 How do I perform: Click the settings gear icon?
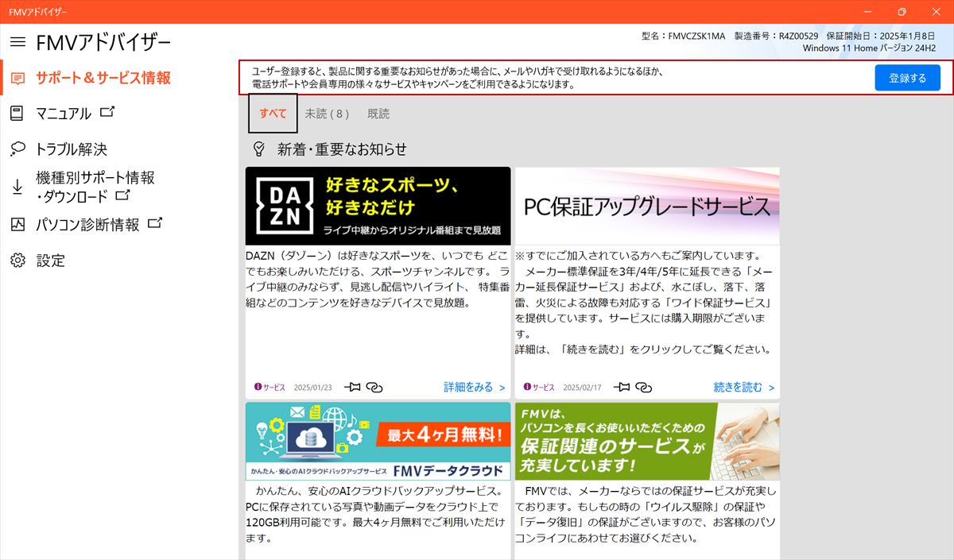tap(17, 260)
